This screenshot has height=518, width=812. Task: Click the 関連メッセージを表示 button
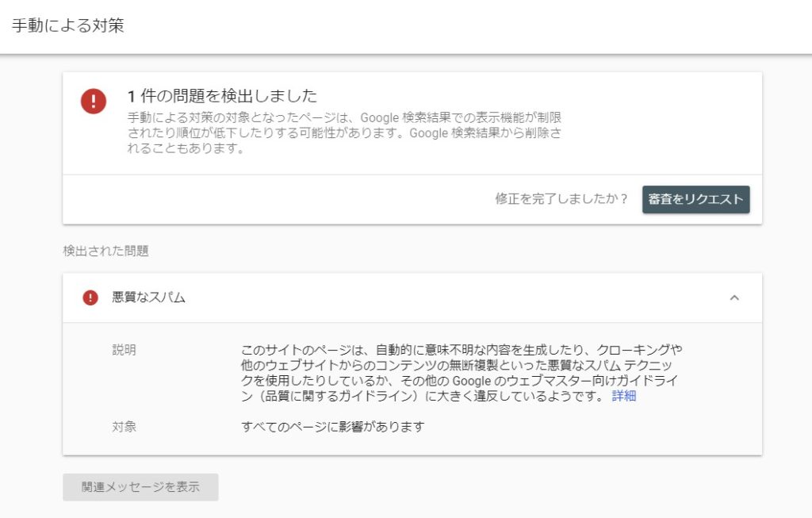click(140, 487)
